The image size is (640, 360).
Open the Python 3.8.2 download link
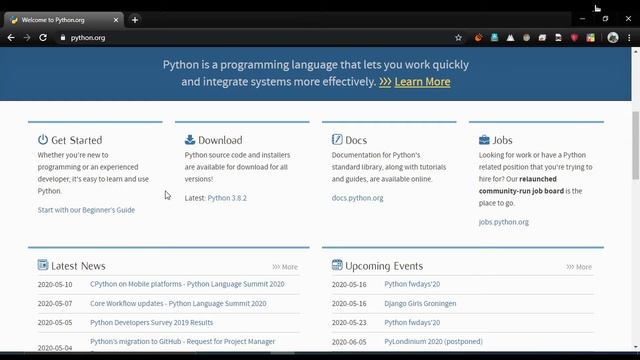[227, 198]
